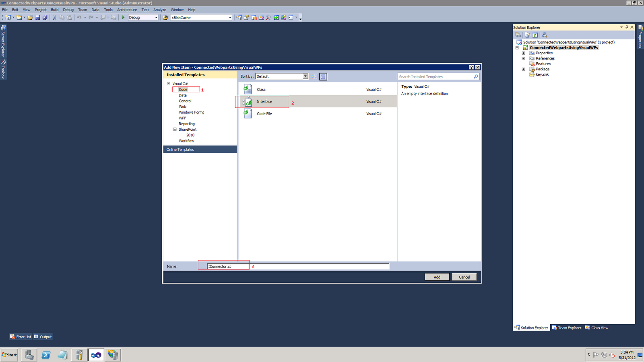Screen dimensions: 644x362
Task: Open the File menu
Action: point(5,10)
